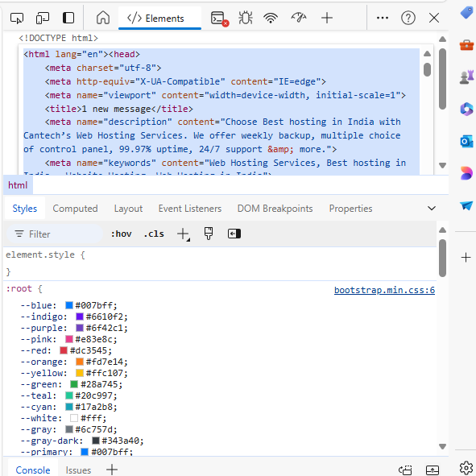Open the Properties tab
This screenshot has width=476, height=476.
click(350, 209)
